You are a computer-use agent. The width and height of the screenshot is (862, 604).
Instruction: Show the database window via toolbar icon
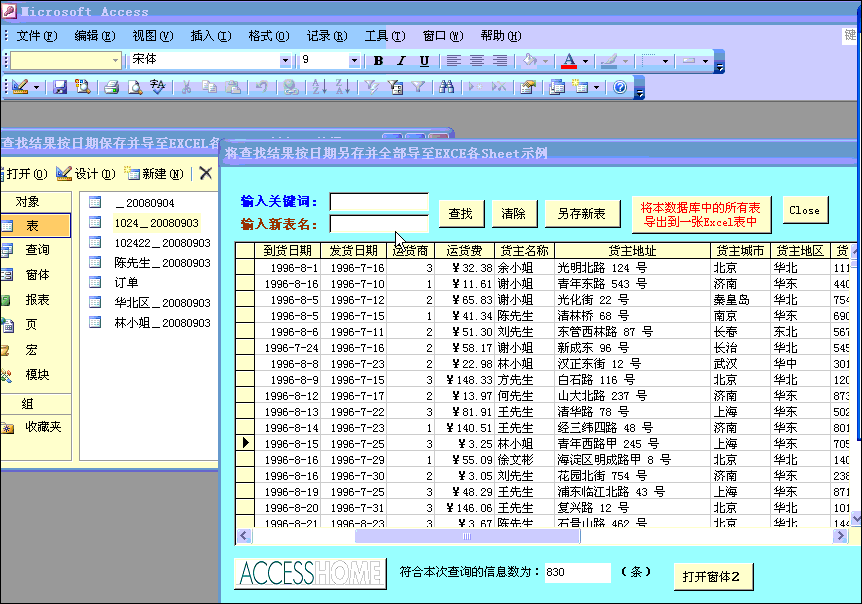pos(557,87)
